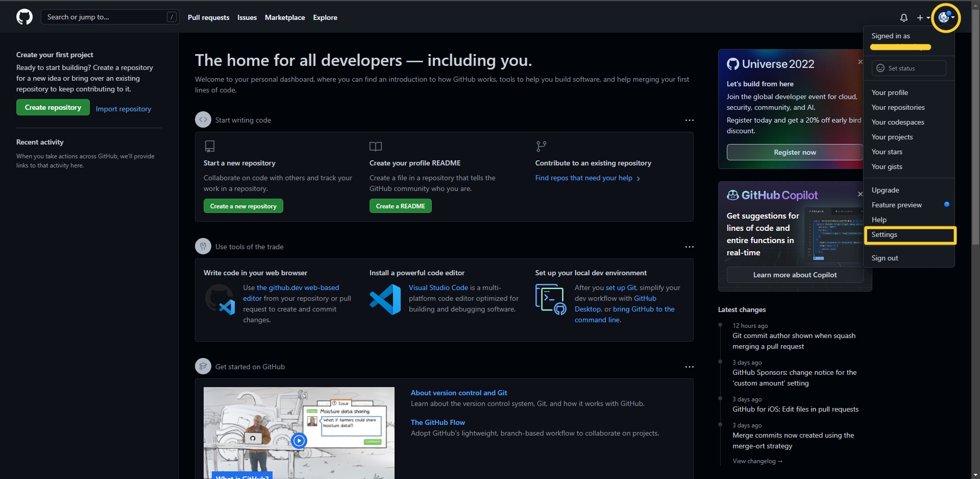
Task: Click the github.dev editor icon
Action: tap(220, 300)
